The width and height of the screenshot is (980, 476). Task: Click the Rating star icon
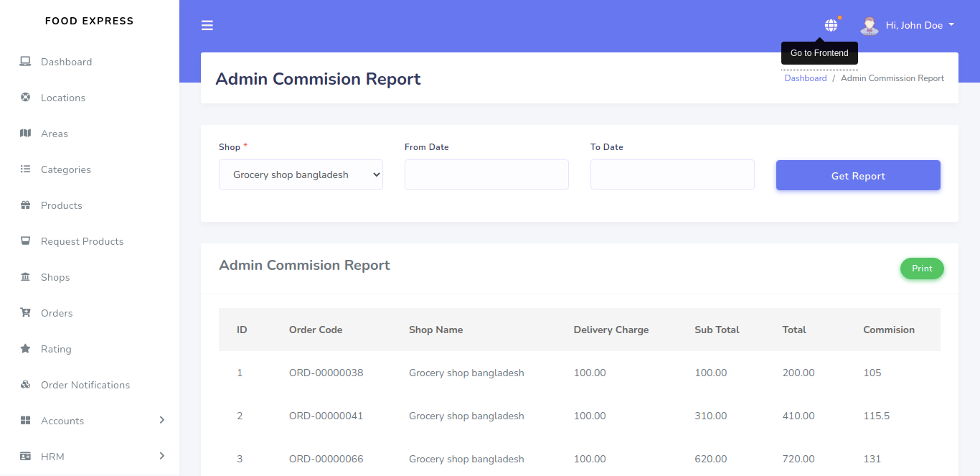pyautogui.click(x=25, y=349)
